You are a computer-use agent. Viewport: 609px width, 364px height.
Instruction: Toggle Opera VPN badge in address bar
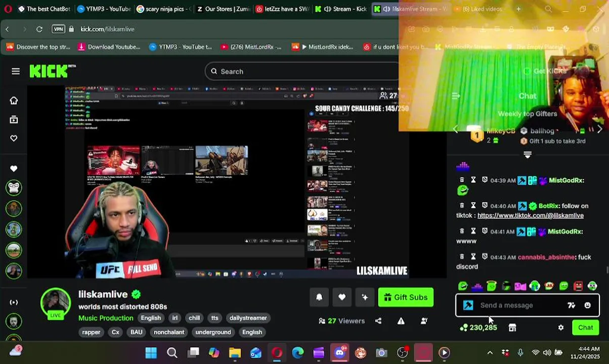tap(58, 29)
